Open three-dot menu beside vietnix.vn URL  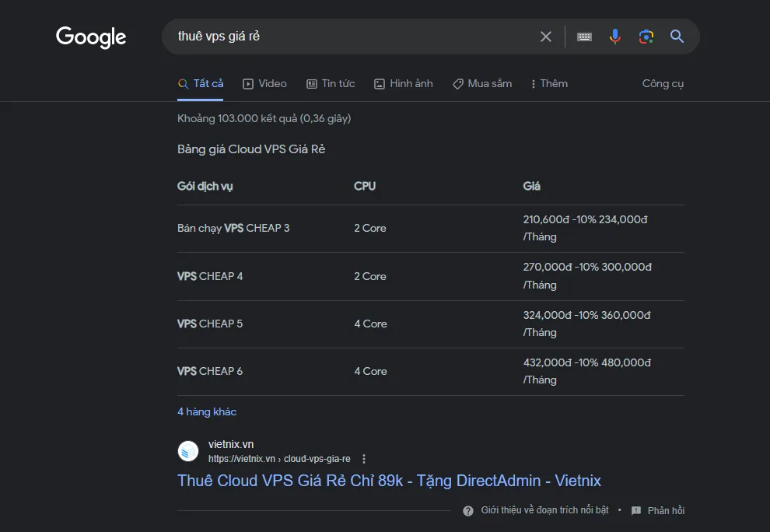click(x=364, y=459)
